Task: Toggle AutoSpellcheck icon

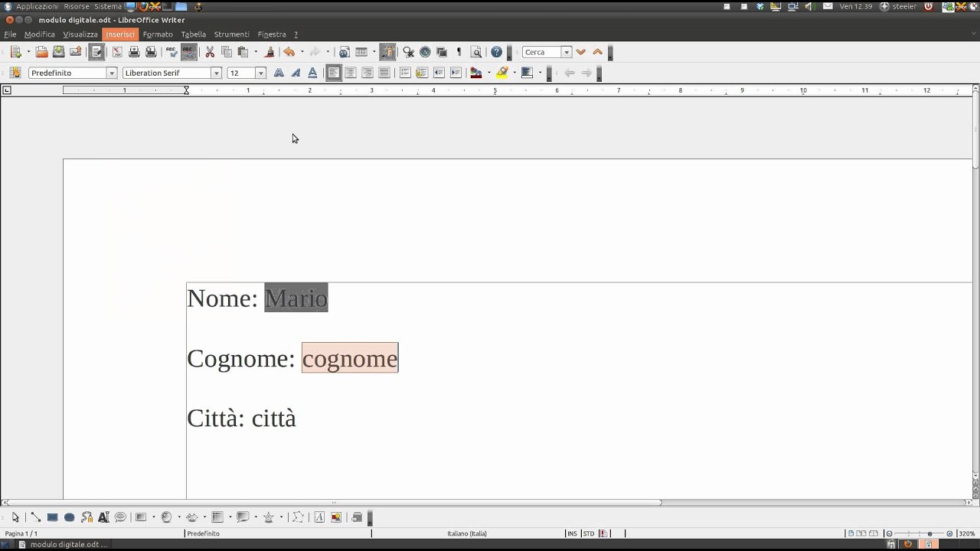Action: coord(188,52)
